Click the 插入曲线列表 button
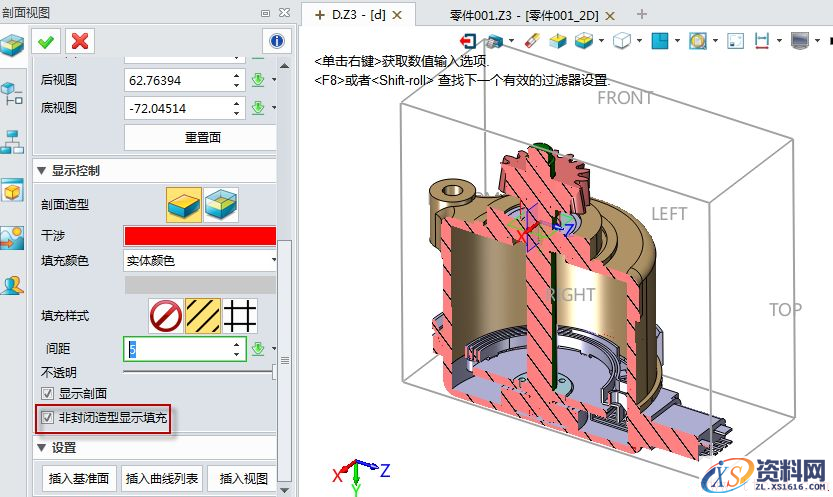 pyautogui.click(x=162, y=479)
